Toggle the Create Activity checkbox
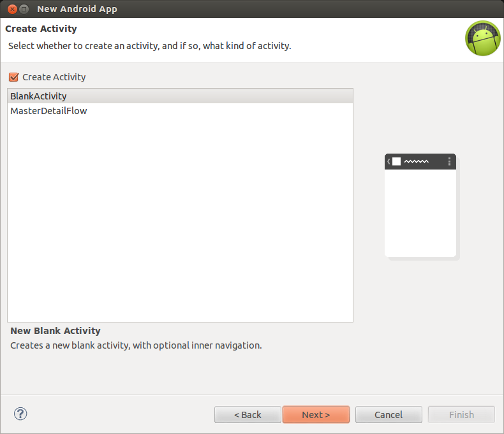Image resolution: width=504 pixels, height=434 pixels. [14, 77]
